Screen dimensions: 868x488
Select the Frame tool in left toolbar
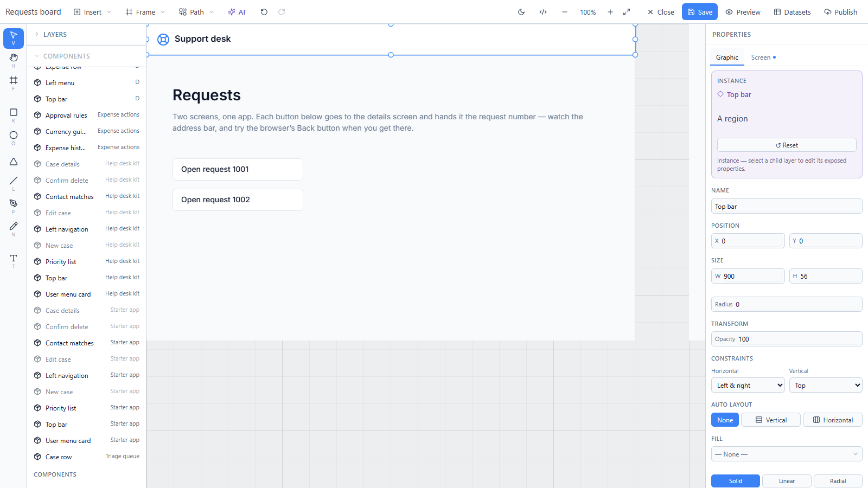click(14, 83)
